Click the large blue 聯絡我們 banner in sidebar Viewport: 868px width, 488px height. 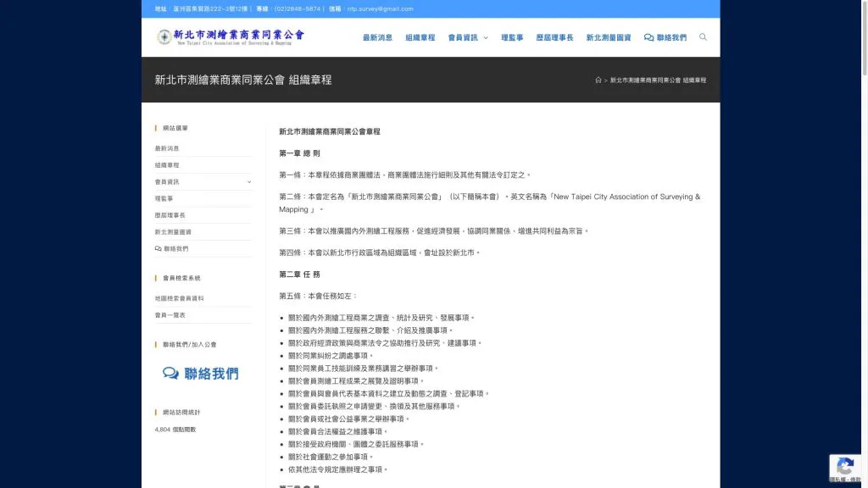201,374
